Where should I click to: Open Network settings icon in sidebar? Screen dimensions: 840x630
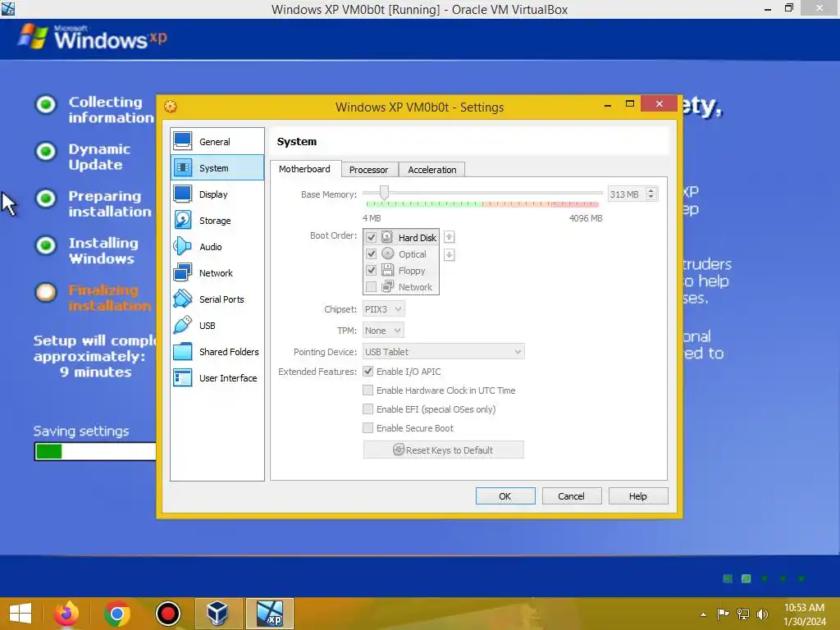coord(183,272)
